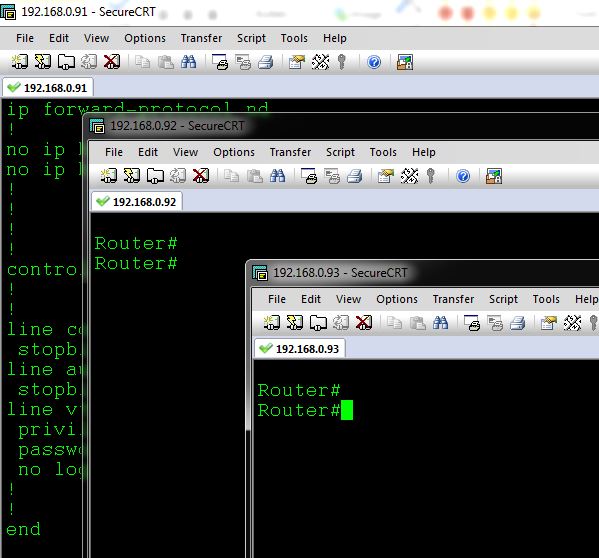Click Quick Connect icon in 192.168.0.91 toolbar
Screen dimensions: 599x558
click(43, 61)
